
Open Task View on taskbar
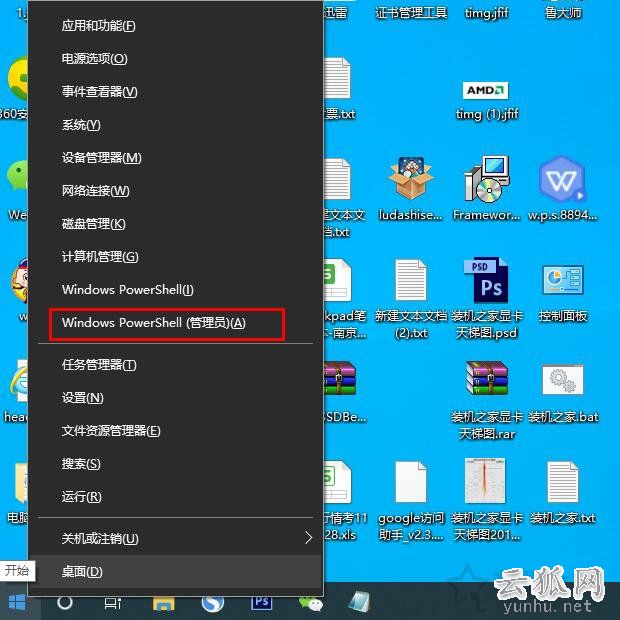pos(113,603)
